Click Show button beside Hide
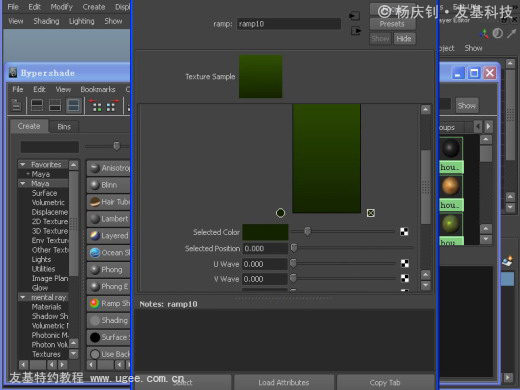 [x=380, y=39]
